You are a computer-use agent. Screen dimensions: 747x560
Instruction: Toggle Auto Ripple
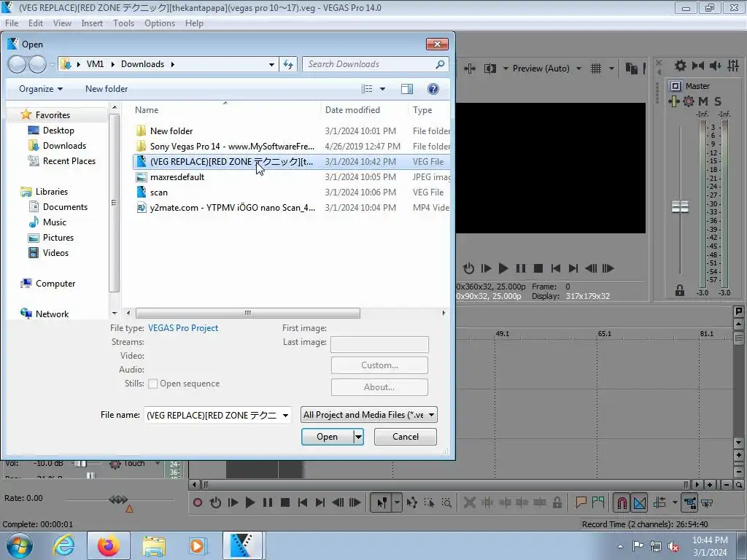[x=660, y=502]
